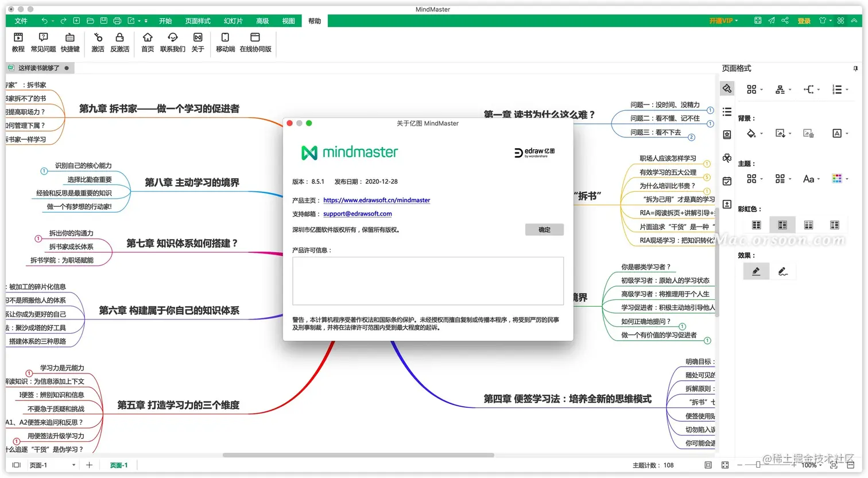Open the task calendar panel
The image size is (868, 478).
pyautogui.click(x=727, y=181)
